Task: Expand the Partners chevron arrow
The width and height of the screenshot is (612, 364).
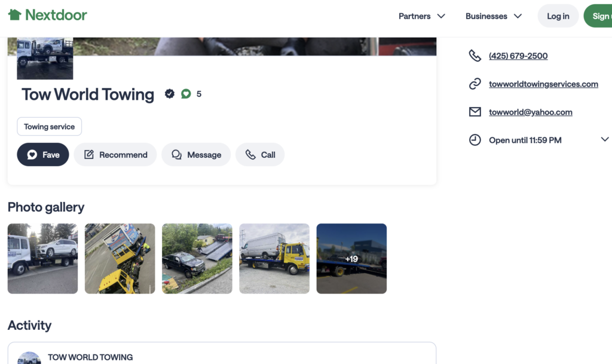Action: pos(441,16)
